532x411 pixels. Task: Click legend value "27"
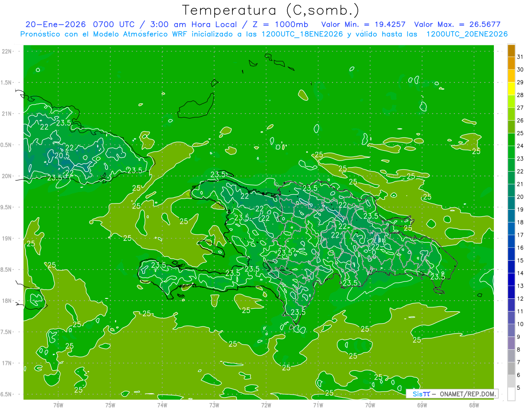(520, 108)
